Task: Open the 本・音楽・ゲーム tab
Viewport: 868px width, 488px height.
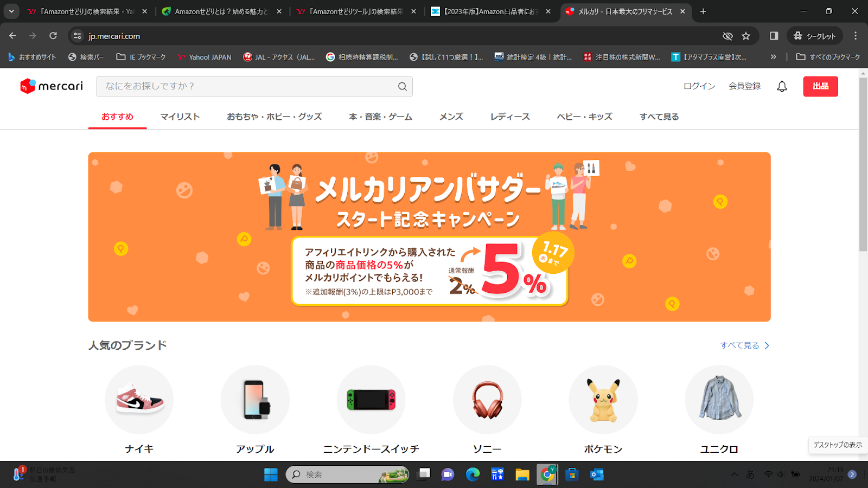Action: pyautogui.click(x=381, y=117)
